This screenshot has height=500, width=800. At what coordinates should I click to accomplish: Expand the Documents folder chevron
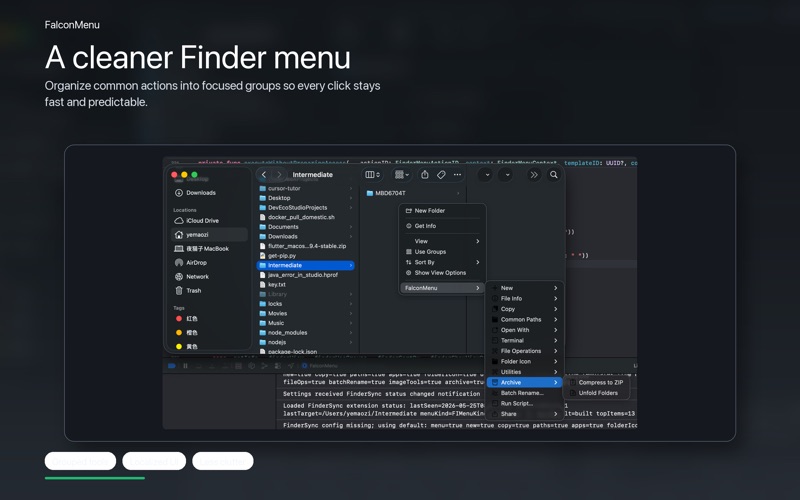351,227
